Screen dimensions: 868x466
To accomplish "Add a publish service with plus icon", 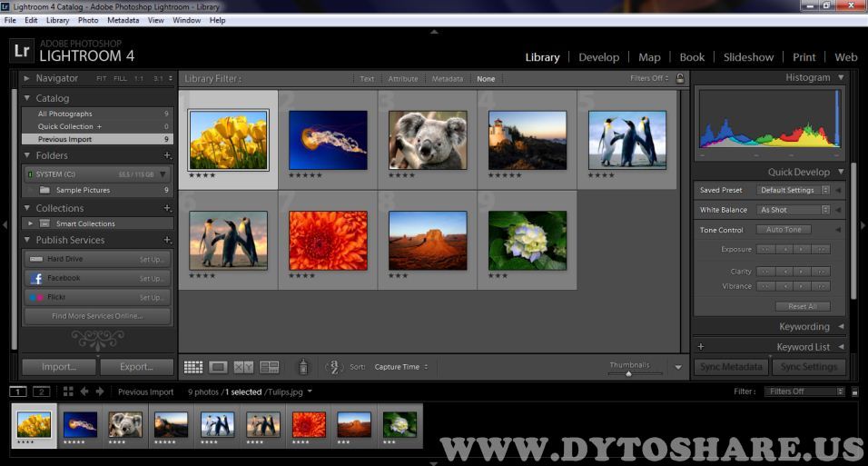I will click(167, 240).
